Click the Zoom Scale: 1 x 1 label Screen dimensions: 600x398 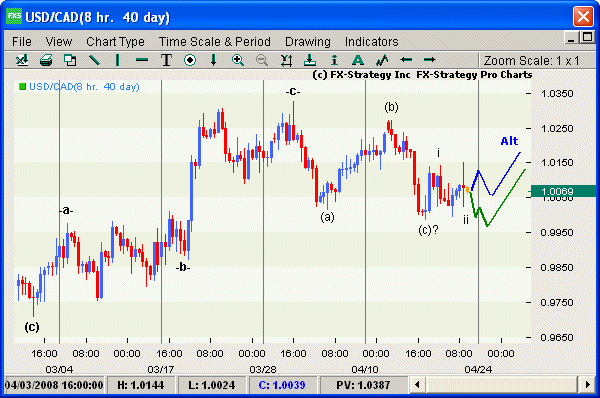pos(532,60)
